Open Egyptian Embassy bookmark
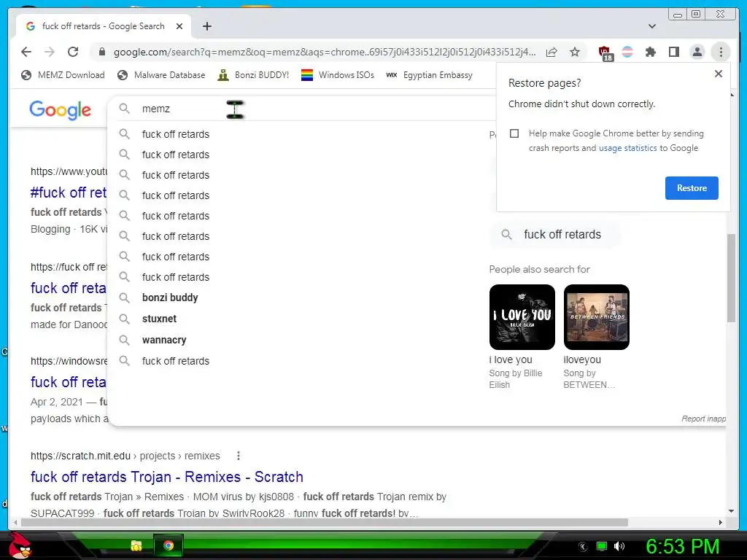This screenshot has height=560, width=747. (x=429, y=75)
